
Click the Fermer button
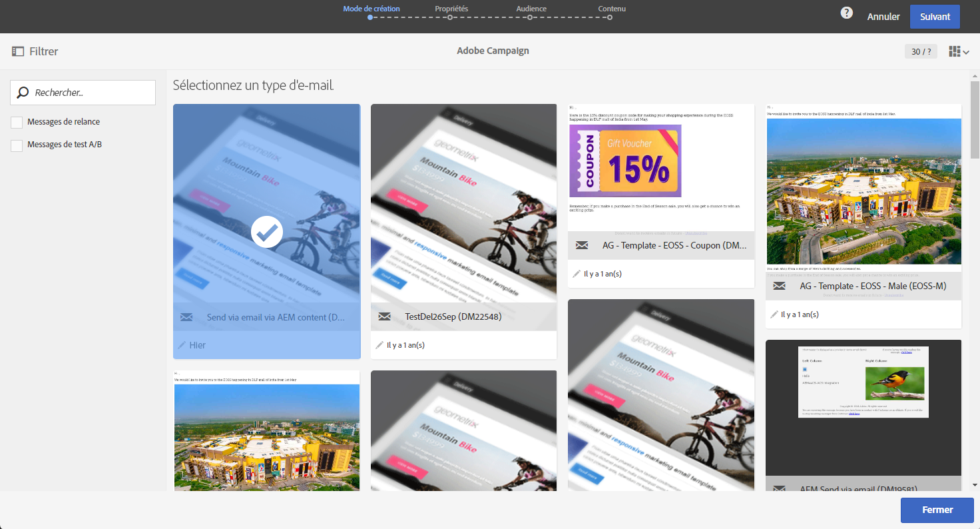coord(937,510)
